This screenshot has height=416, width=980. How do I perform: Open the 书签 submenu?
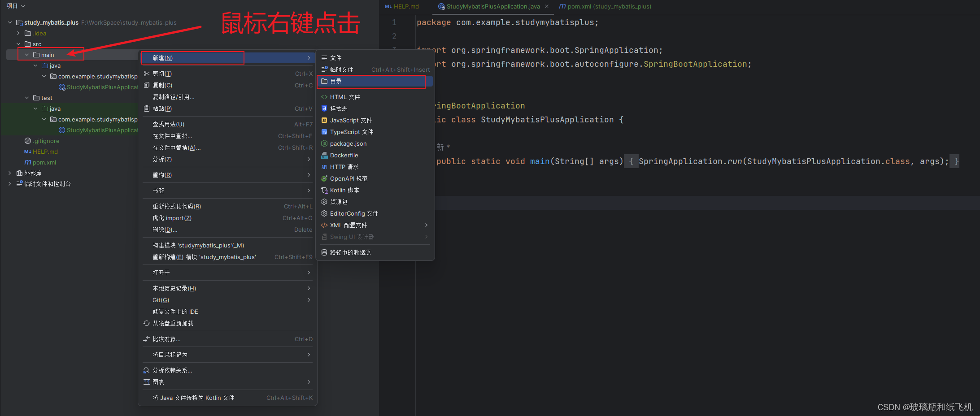pos(227,191)
